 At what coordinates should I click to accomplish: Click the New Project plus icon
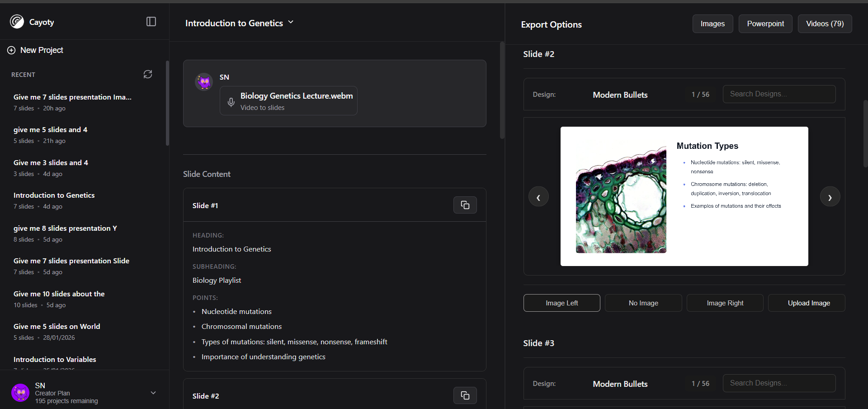(11, 50)
